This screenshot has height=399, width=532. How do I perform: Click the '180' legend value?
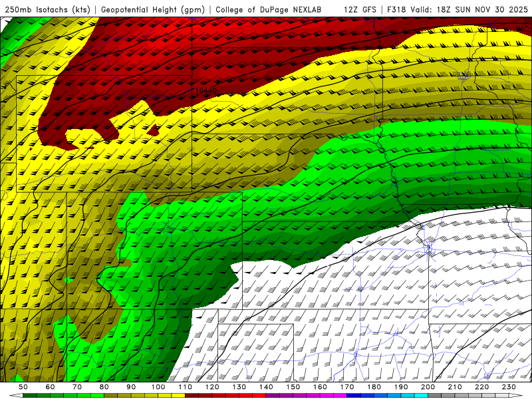[374, 387]
